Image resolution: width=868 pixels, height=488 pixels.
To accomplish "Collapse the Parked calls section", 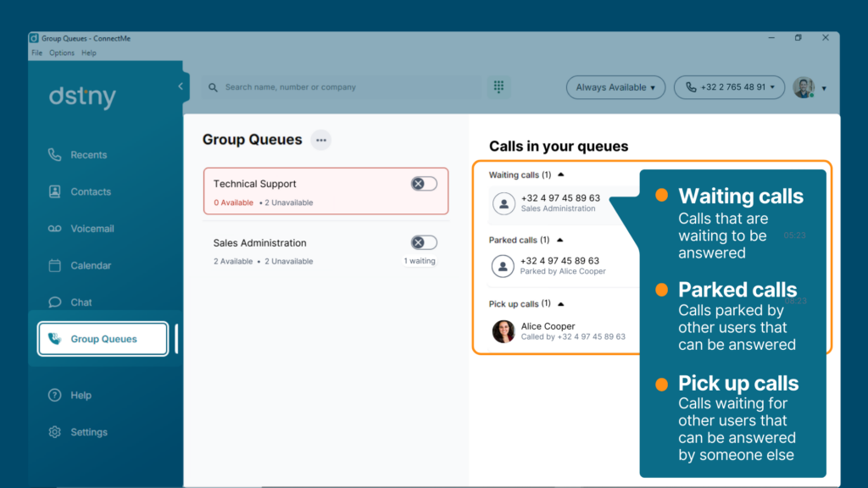I will (x=559, y=240).
